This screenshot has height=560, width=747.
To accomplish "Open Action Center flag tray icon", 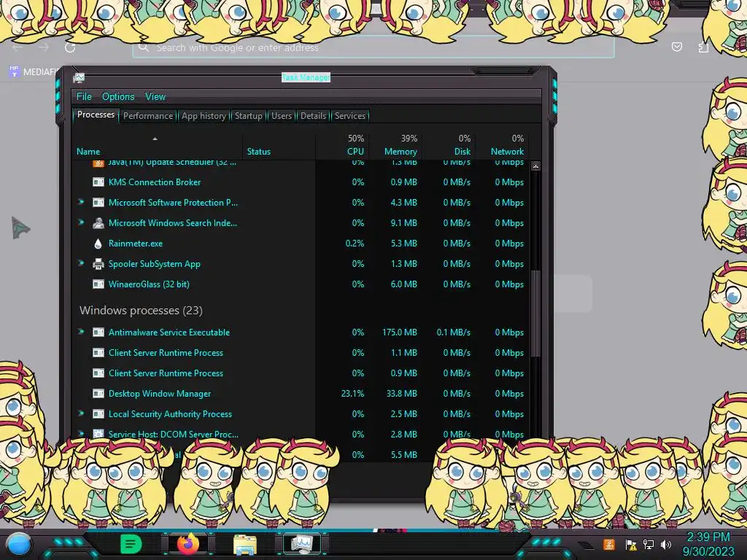I will [631, 544].
